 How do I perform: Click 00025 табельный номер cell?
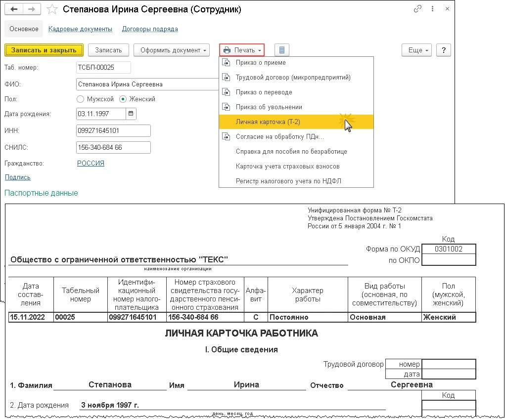(81, 317)
